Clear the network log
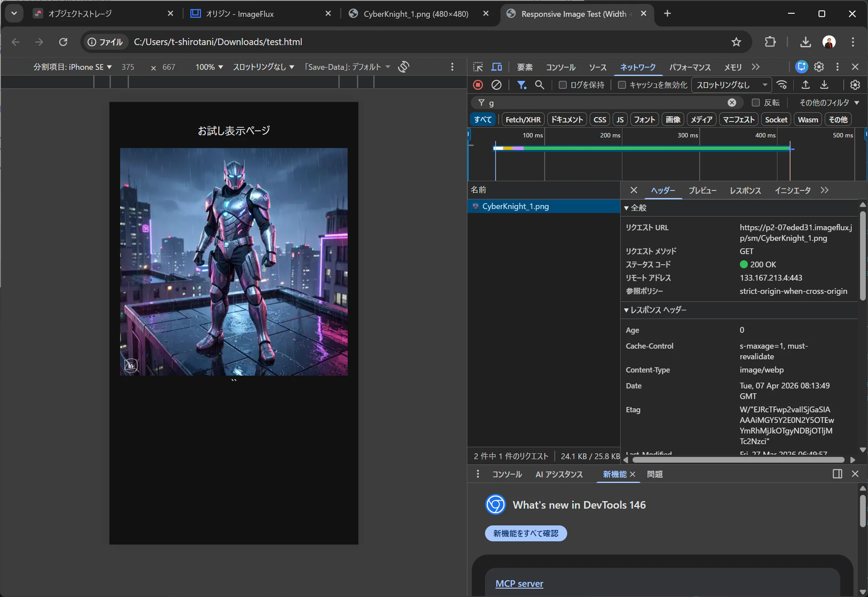Image resolution: width=868 pixels, height=597 pixels. pyautogui.click(x=497, y=85)
